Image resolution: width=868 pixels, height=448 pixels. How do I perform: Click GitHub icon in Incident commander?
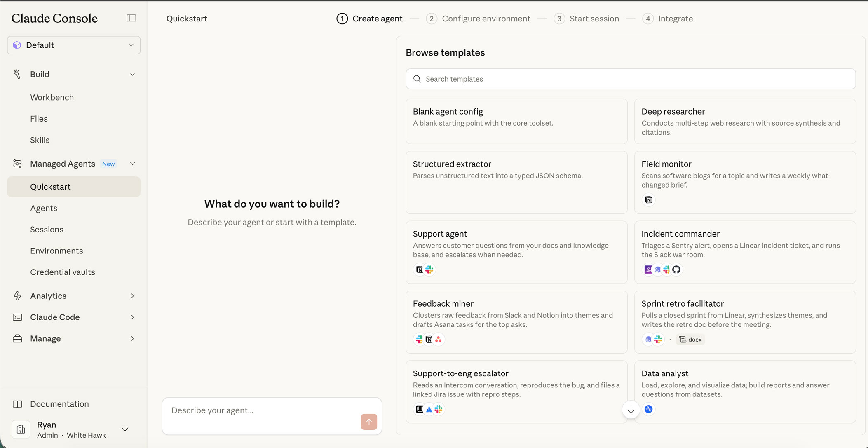(676, 270)
